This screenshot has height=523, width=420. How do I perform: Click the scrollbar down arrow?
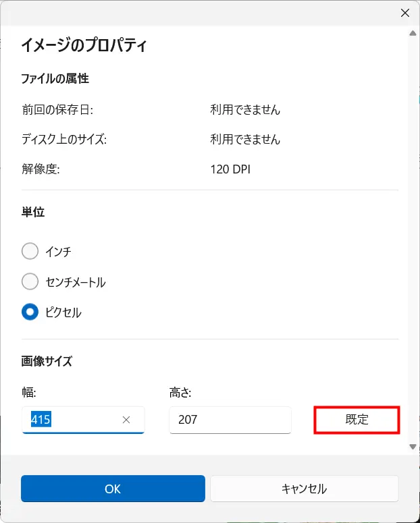tap(413, 447)
